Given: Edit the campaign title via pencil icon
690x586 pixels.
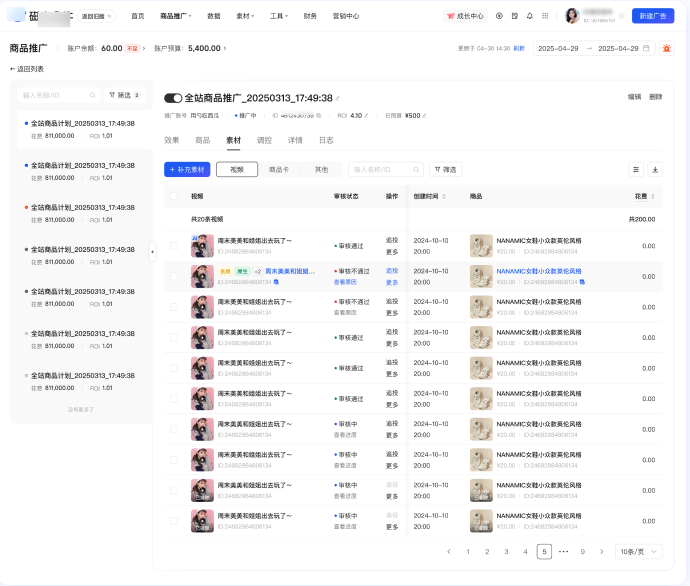Looking at the screenshot, I should 338,98.
